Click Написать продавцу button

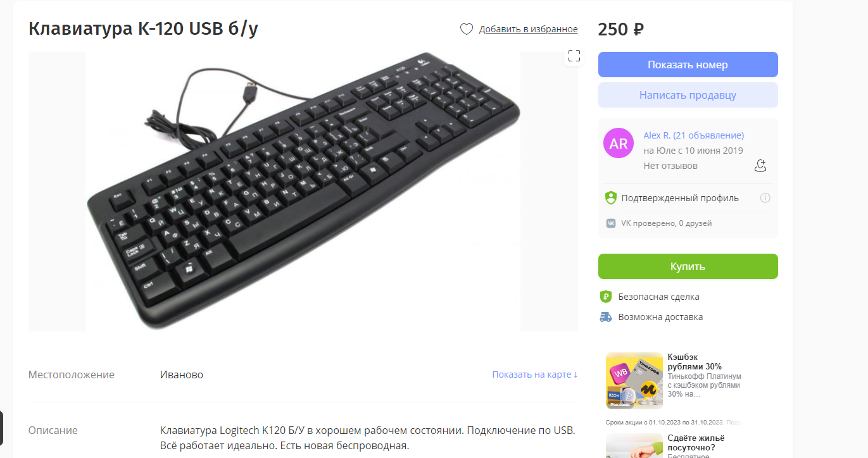pos(688,95)
